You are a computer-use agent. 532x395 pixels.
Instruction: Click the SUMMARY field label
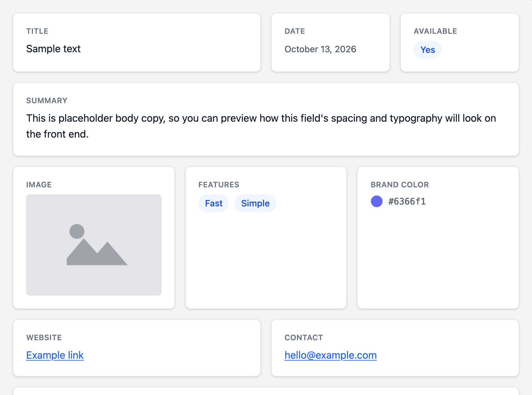coord(47,101)
